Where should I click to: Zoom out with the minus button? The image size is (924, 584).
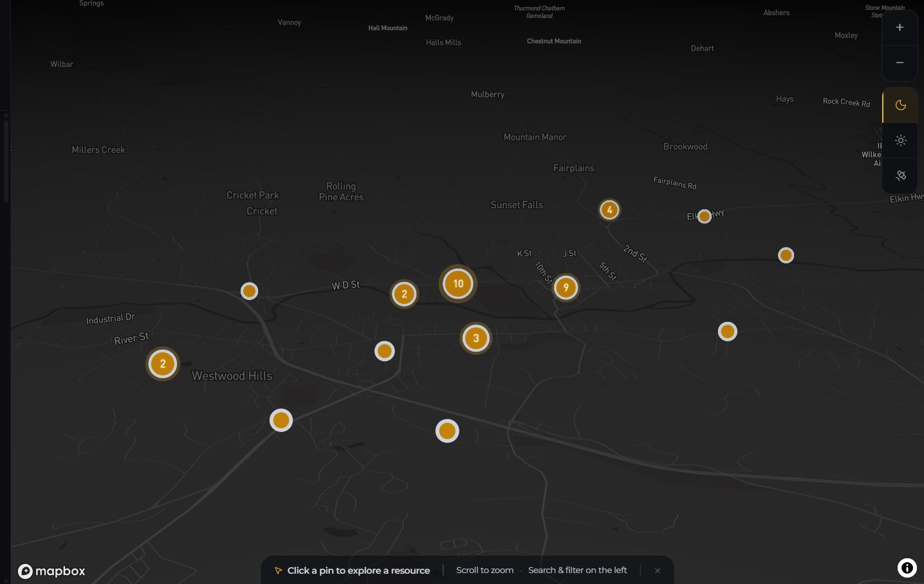click(900, 62)
